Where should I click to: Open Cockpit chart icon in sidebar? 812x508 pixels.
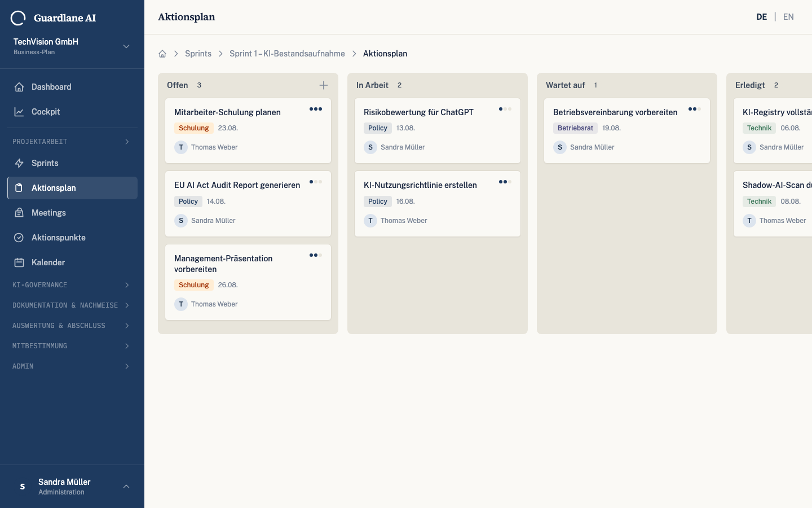click(19, 112)
